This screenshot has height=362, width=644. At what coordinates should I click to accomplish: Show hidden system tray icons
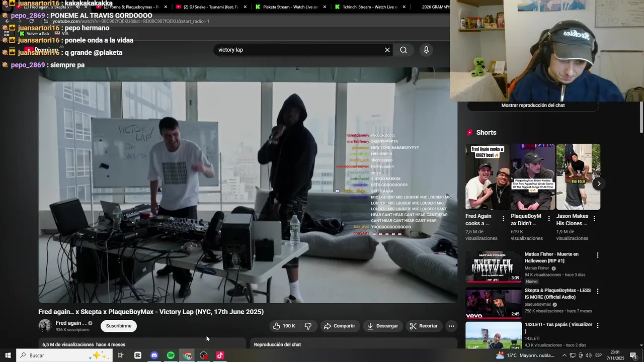[564, 355]
